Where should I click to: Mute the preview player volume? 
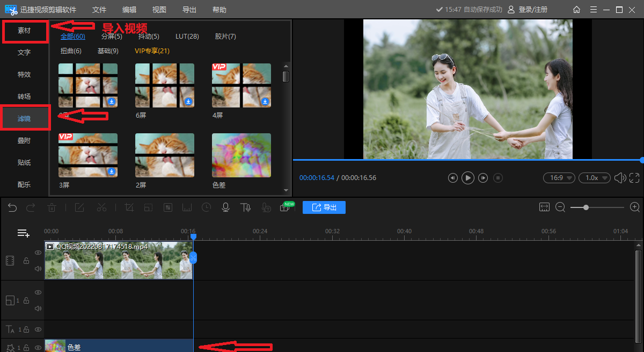pos(619,178)
